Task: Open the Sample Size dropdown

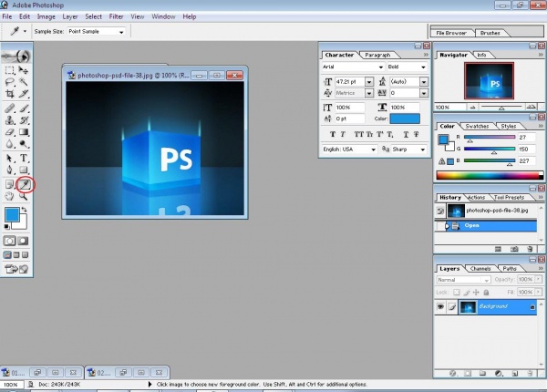Action: click(94, 31)
